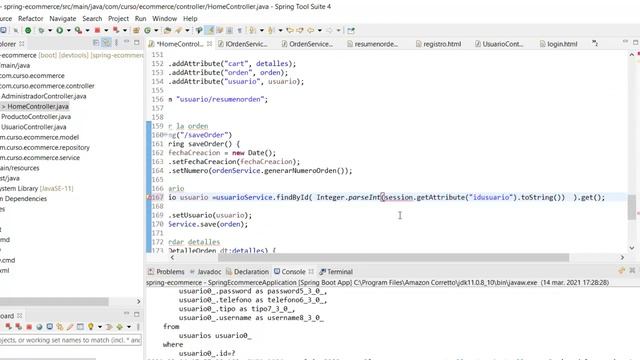Screen dimensions: 640x360
Task: Click the error marker on line 167
Action: click(149, 198)
